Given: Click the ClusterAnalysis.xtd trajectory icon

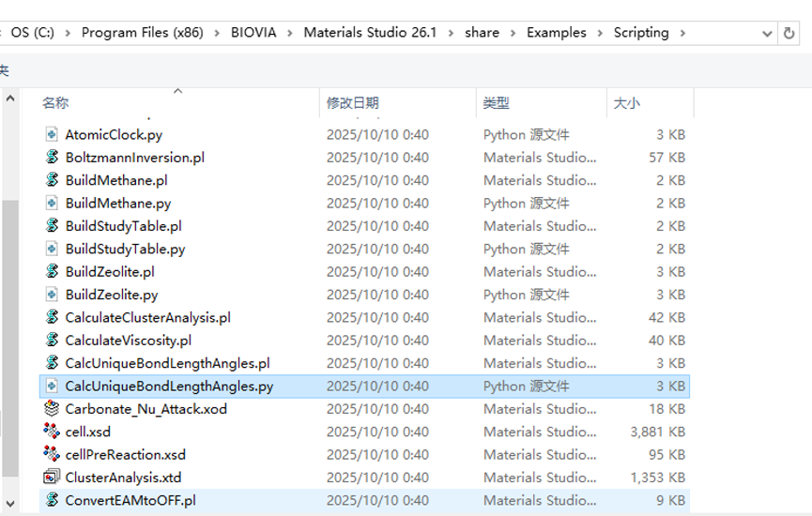Looking at the screenshot, I should [52, 477].
